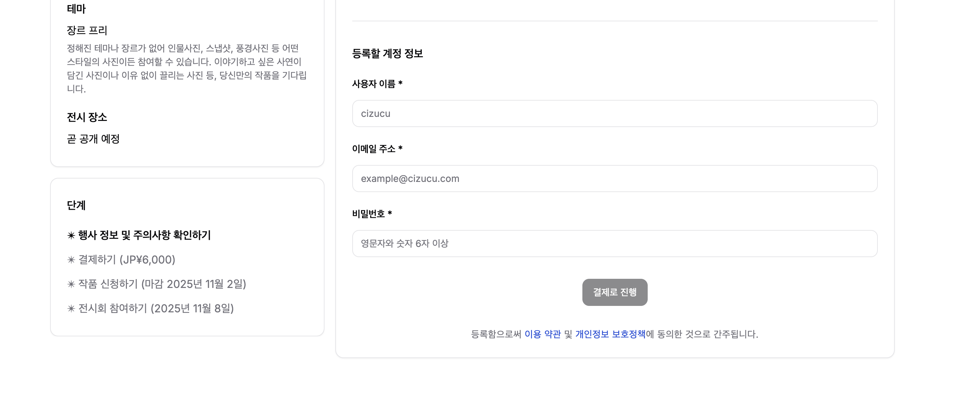The height and width of the screenshot is (395, 980).
Task: Focus the 이메일 주소 input field
Action: [615, 178]
